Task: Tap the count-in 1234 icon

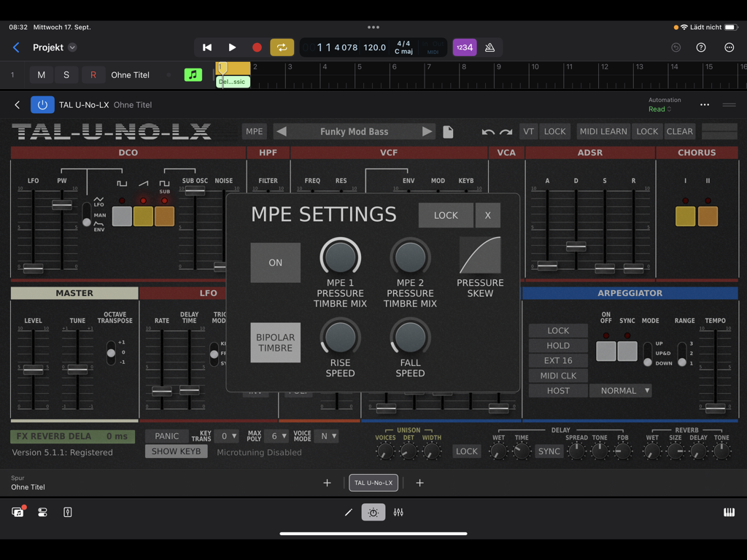Action: [x=464, y=47]
